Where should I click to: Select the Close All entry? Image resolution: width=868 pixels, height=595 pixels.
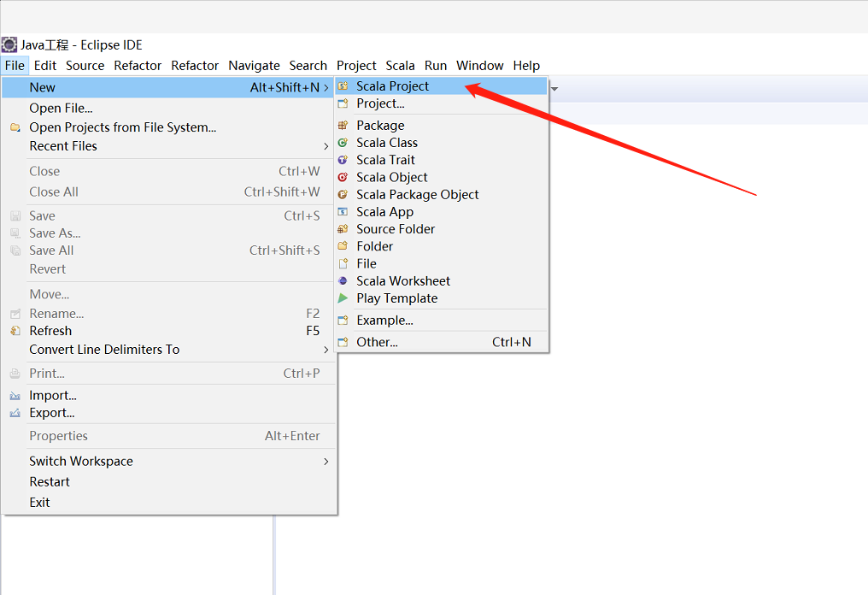click(x=169, y=191)
